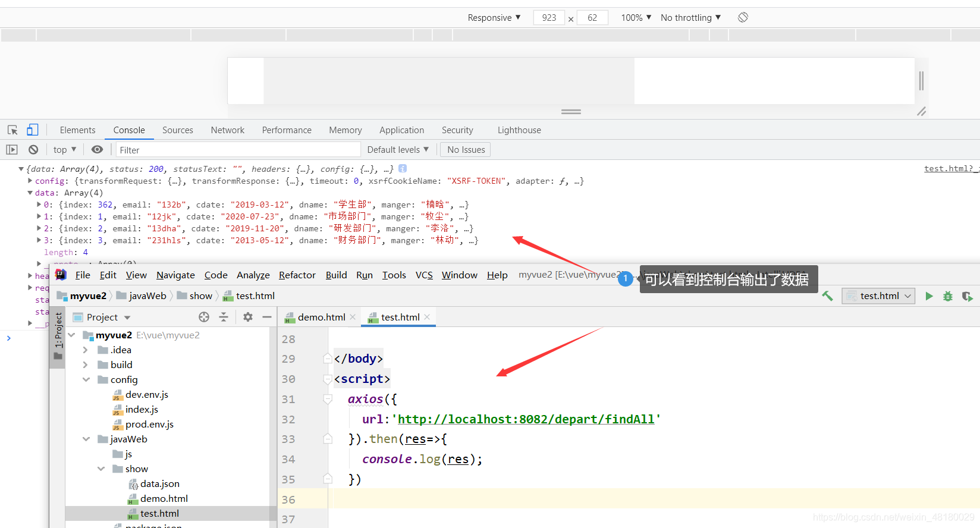Click the Build hammer icon

pos(827,296)
